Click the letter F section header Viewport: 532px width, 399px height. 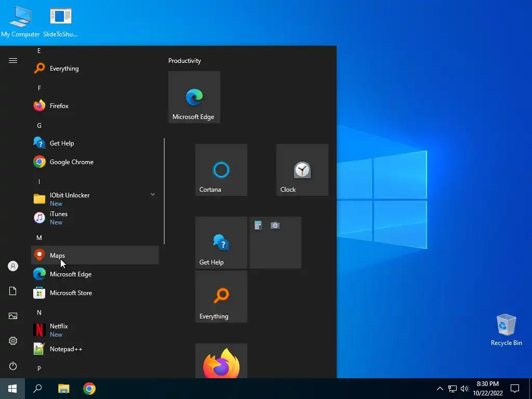(x=39, y=88)
